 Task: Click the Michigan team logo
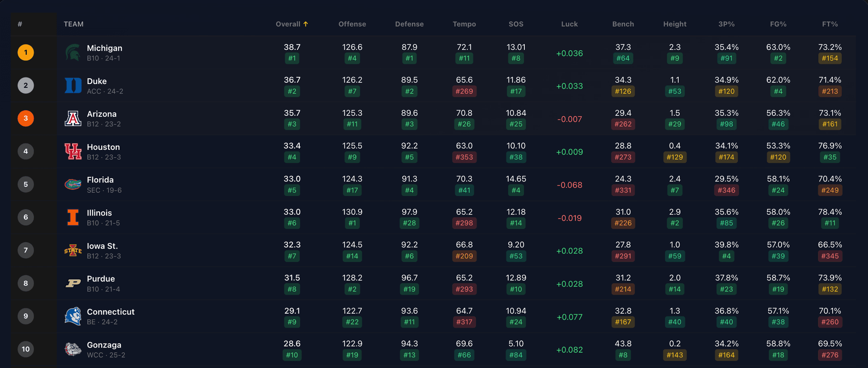click(73, 53)
